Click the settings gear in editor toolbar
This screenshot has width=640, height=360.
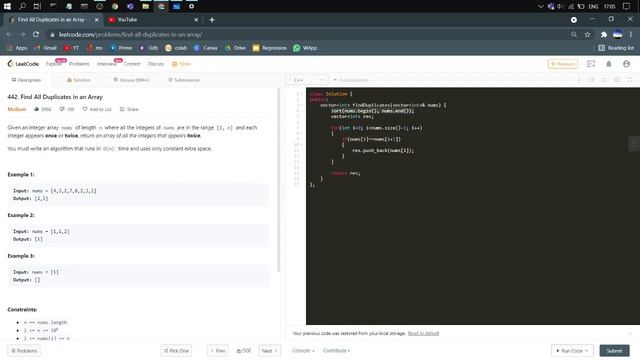(x=617, y=80)
